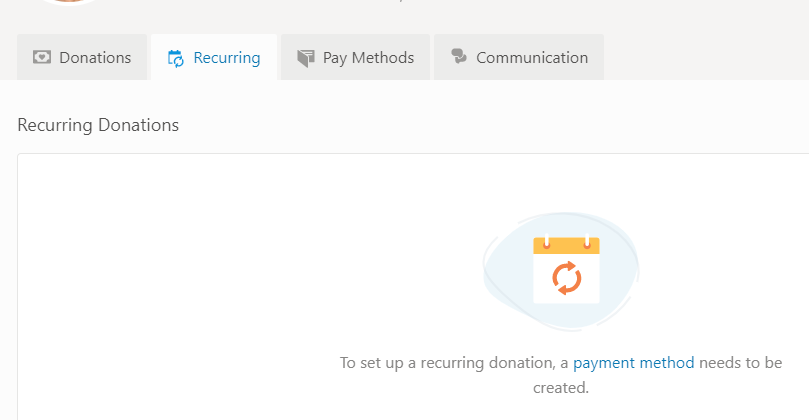Viewport: 809px width, 420px height.
Task: Follow the "payment method" link
Action: click(x=633, y=363)
